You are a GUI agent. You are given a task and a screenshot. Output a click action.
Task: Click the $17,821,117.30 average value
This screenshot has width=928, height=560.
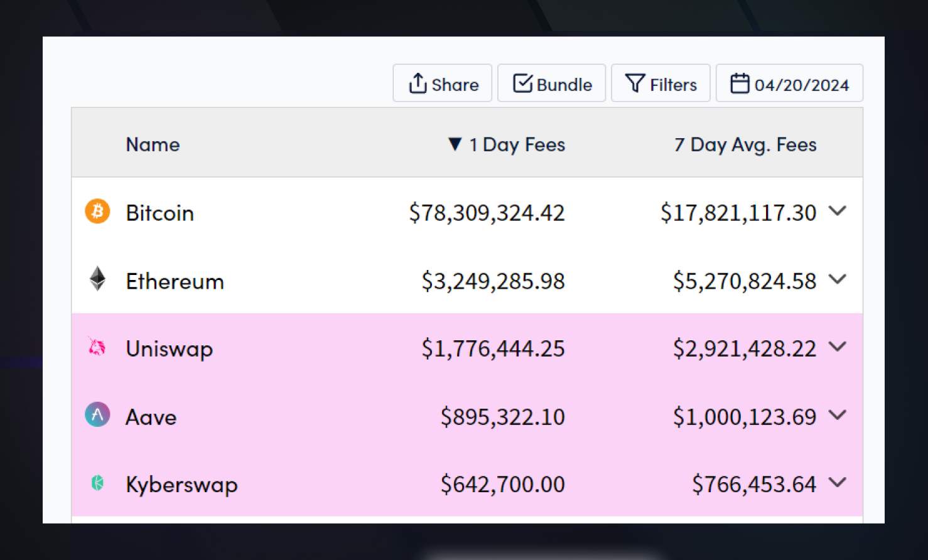(x=738, y=213)
